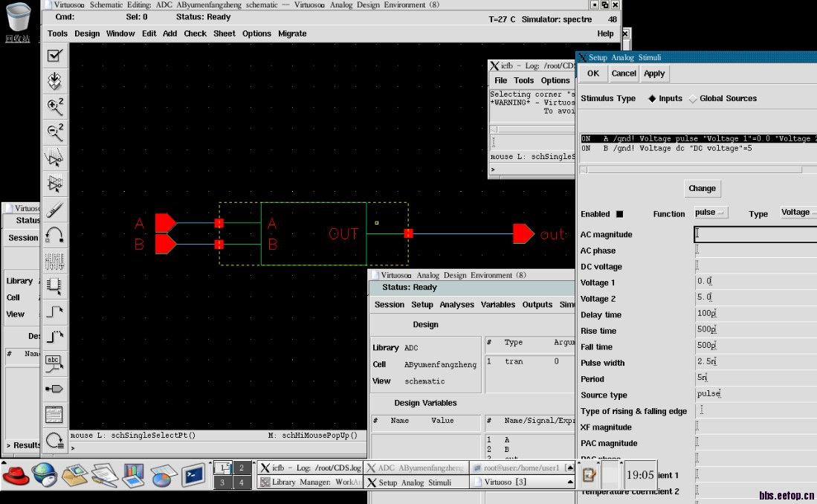Open the terminal from the taskbar
817x504 pixels.
194,474
